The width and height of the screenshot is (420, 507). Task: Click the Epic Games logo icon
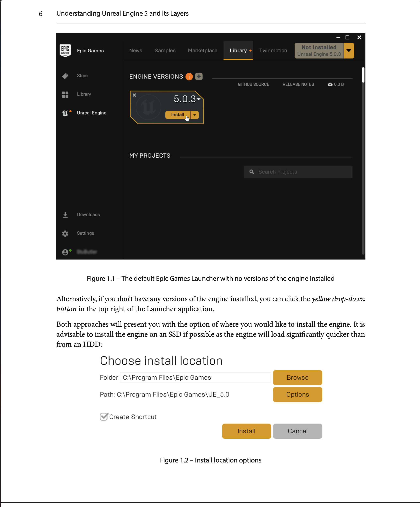click(x=65, y=51)
